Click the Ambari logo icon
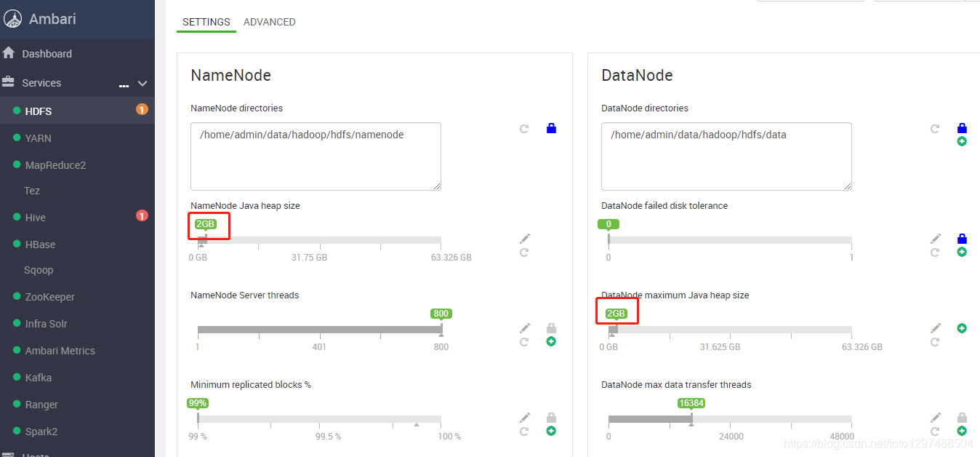The width and height of the screenshot is (980, 457). coord(12,19)
